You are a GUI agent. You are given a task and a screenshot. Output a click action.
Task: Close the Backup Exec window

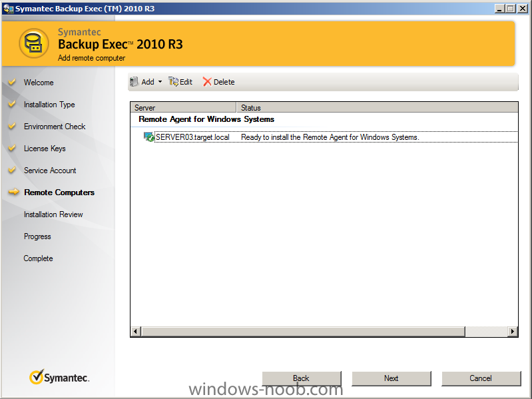[523, 9]
